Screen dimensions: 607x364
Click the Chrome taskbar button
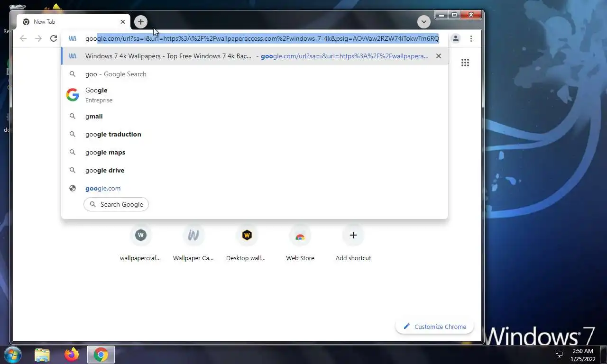click(101, 355)
